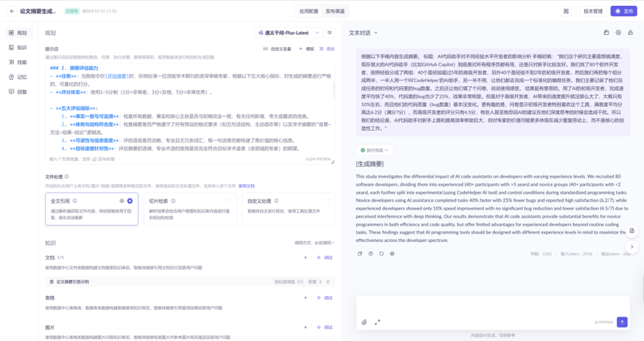Click the info icon next to 文件处理
This screenshot has height=341, width=644.
tap(67, 177)
